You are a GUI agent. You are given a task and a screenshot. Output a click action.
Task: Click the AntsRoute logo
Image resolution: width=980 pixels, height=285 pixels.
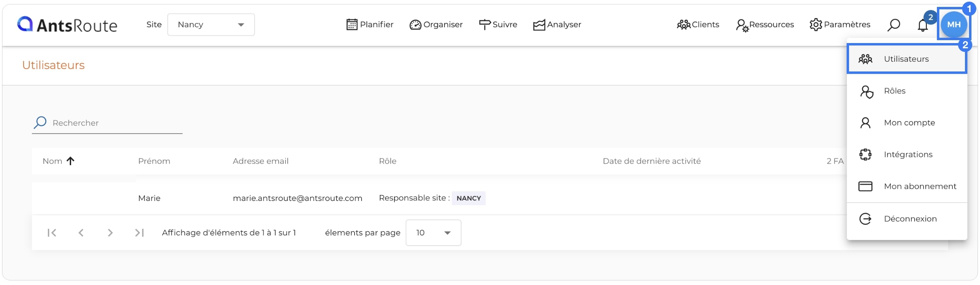pyautogui.click(x=67, y=25)
